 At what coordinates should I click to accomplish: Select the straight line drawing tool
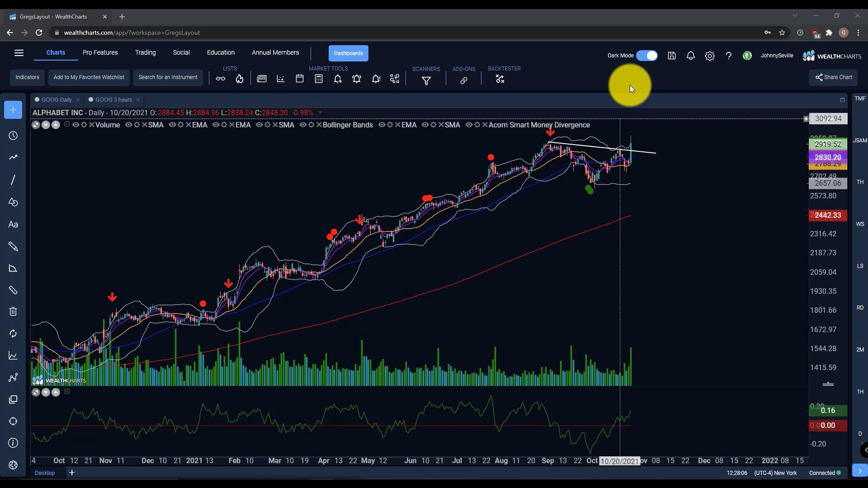[x=13, y=180]
